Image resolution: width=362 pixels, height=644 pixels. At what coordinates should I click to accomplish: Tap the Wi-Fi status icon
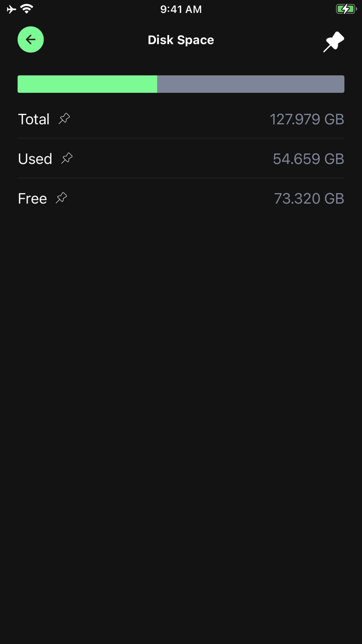pos(27,9)
